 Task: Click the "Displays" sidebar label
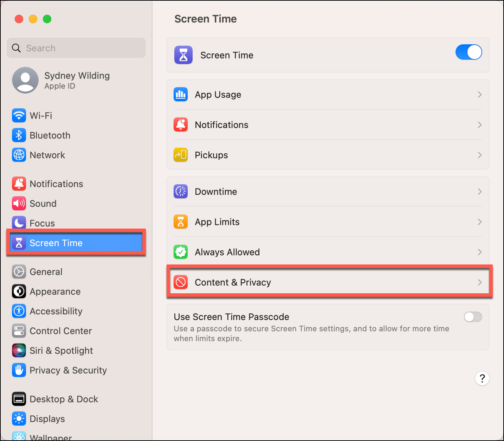coord(47,419)
